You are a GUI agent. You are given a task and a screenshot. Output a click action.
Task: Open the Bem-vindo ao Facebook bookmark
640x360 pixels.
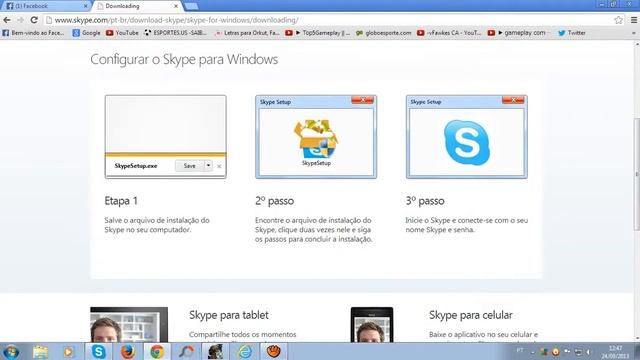(33, 33)
